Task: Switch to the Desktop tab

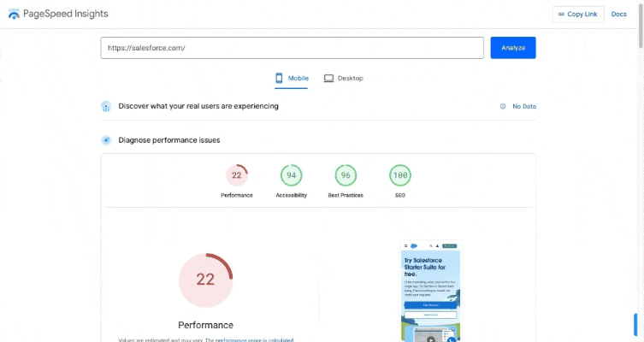Action: tap(343, 78)
